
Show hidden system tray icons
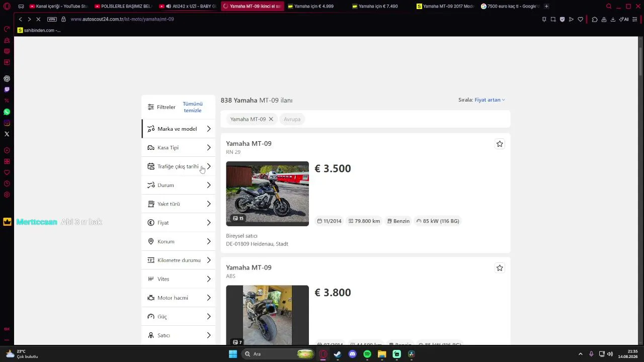(x=580, y=354)
